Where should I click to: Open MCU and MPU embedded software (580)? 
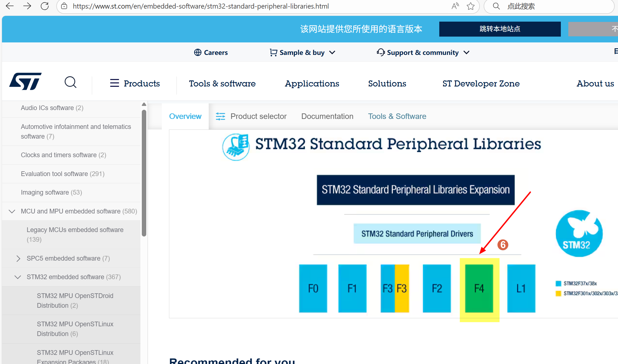[x=79, y=212]
